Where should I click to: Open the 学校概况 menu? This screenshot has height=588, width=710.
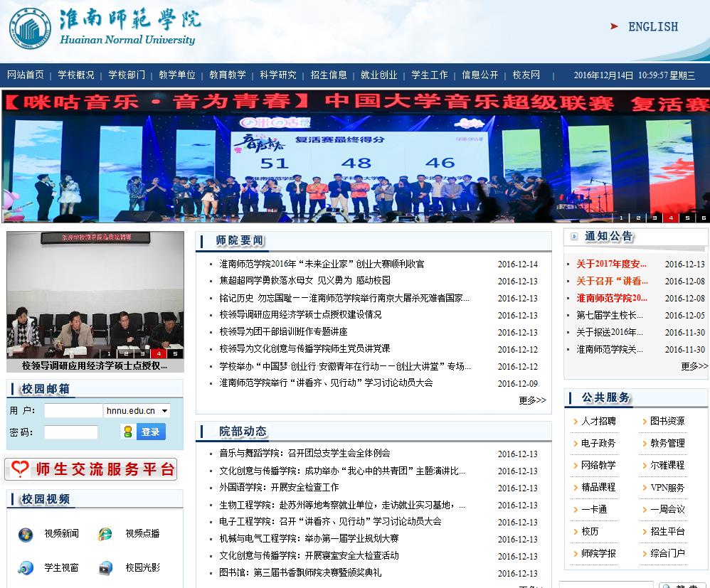pyautogui.click(x=75, y=75)
